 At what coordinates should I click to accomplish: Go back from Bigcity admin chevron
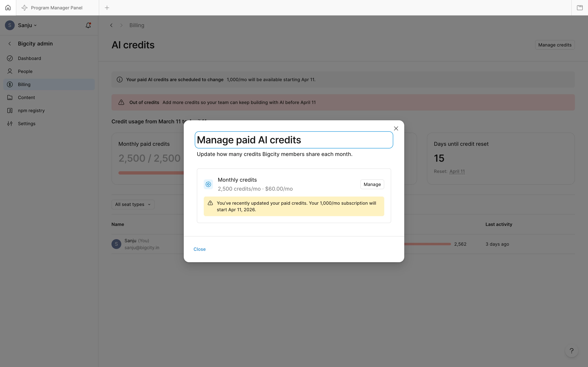coord(10,44)
